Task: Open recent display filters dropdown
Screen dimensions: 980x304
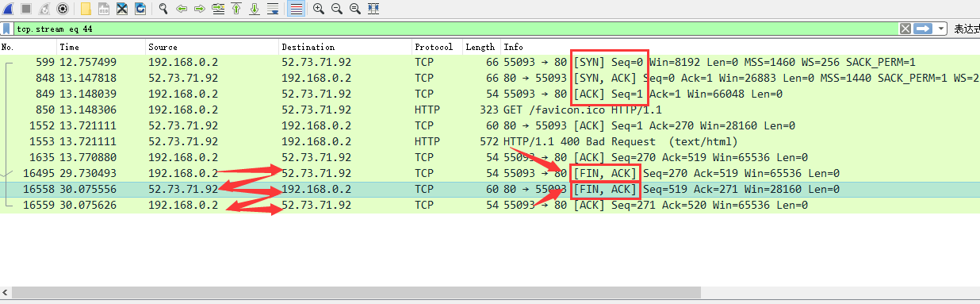Action: 942,29
